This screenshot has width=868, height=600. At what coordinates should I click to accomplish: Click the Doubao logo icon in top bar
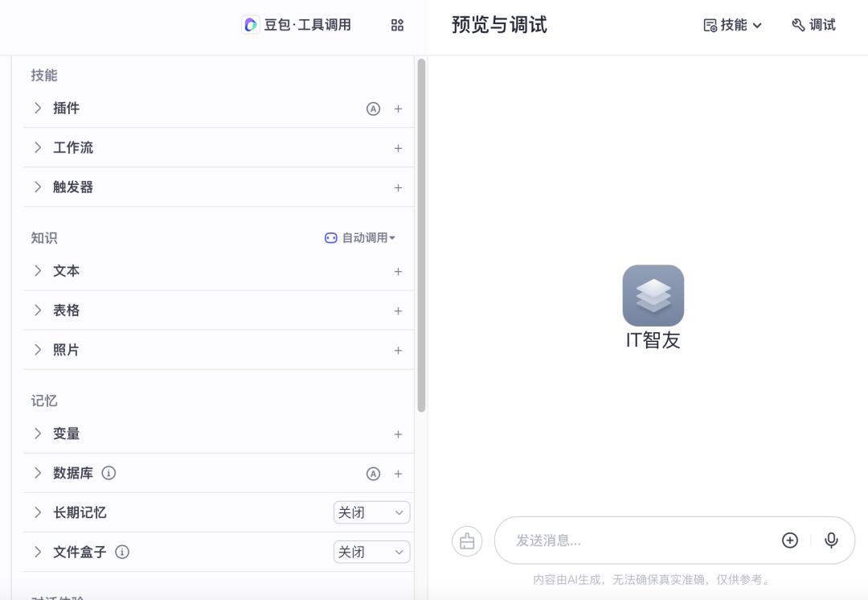(249, 25)
